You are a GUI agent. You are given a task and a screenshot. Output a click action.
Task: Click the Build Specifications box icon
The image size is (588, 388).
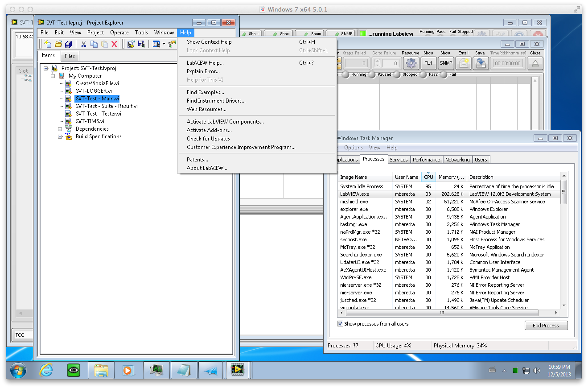coord(69,136)
